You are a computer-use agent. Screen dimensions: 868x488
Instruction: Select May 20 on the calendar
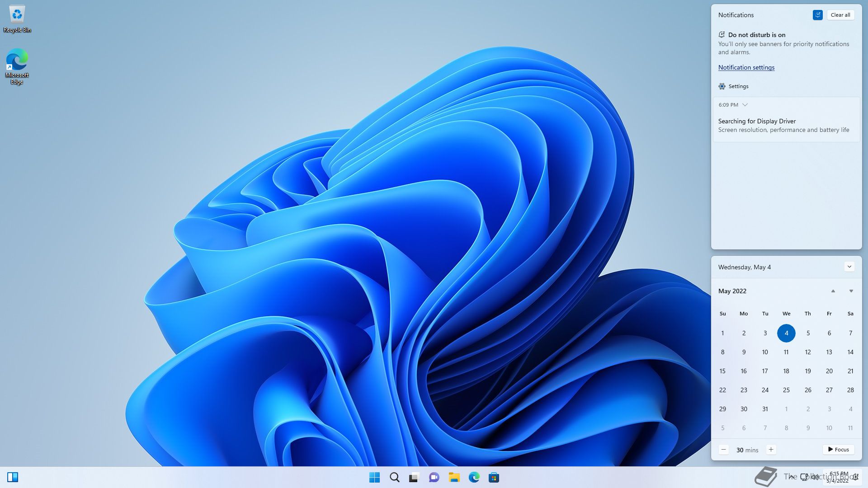tap(829, 371)
